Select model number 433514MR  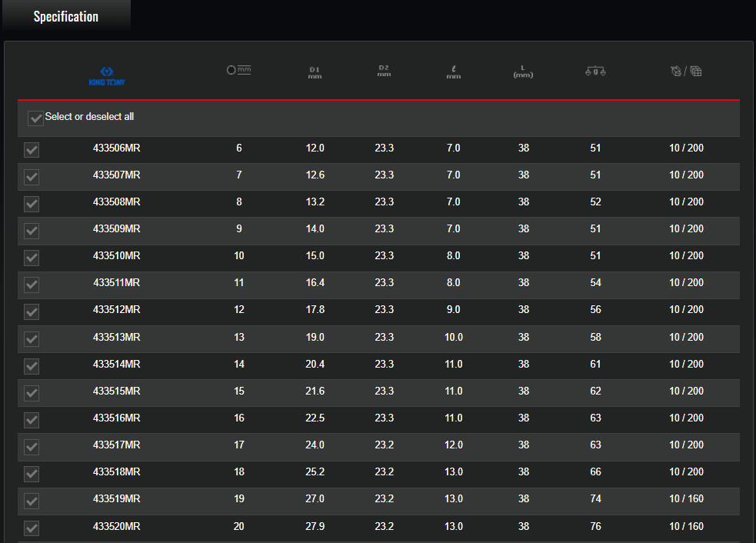[x=117, y=365]
